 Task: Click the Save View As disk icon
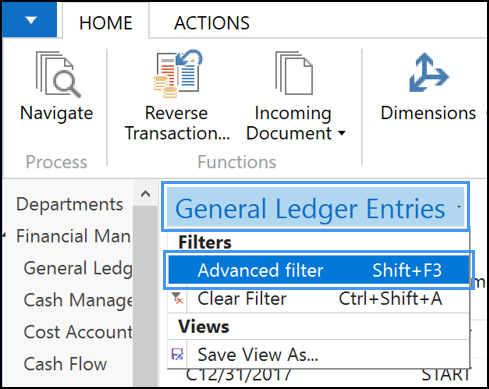pyautogui.click(x=177, y=354)
